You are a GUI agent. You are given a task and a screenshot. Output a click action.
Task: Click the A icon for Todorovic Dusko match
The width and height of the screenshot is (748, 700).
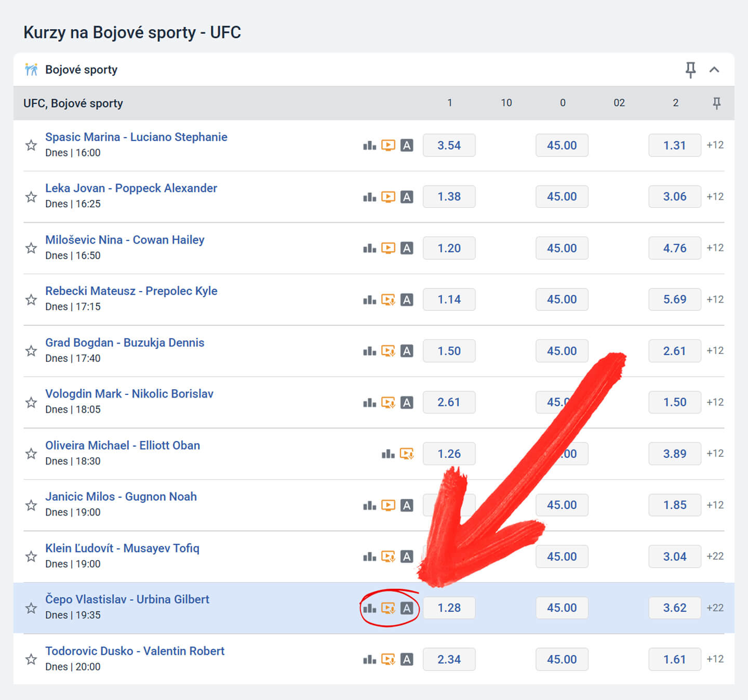[407, 659]
